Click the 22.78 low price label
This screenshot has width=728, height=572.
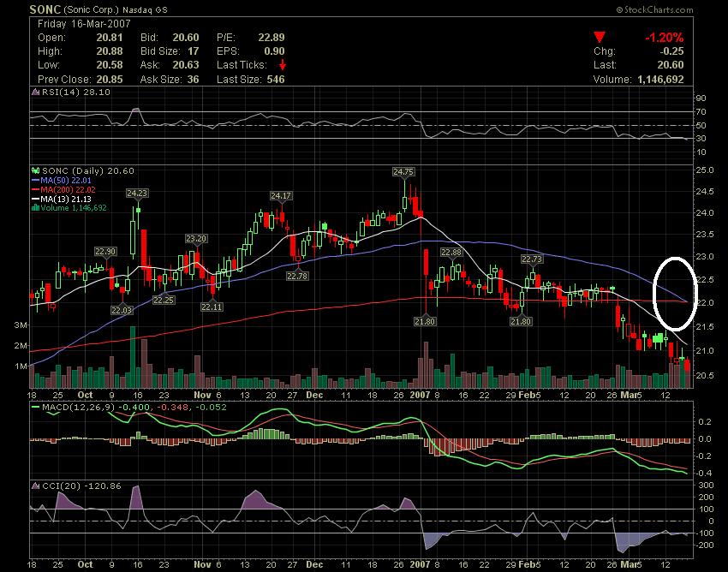[297, 276]
